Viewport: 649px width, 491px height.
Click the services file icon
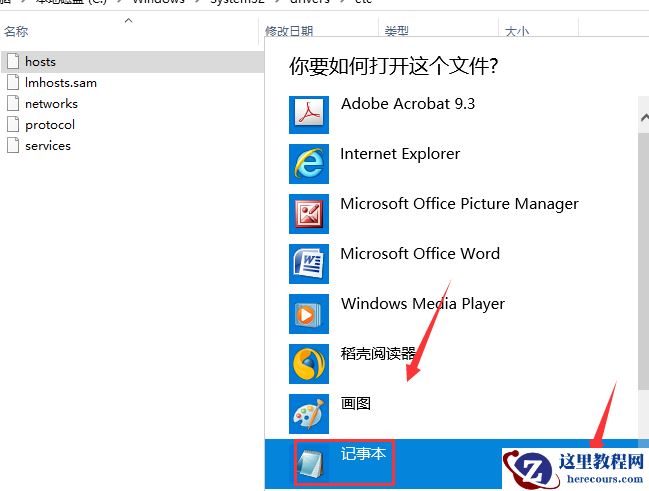pos(13,145)
